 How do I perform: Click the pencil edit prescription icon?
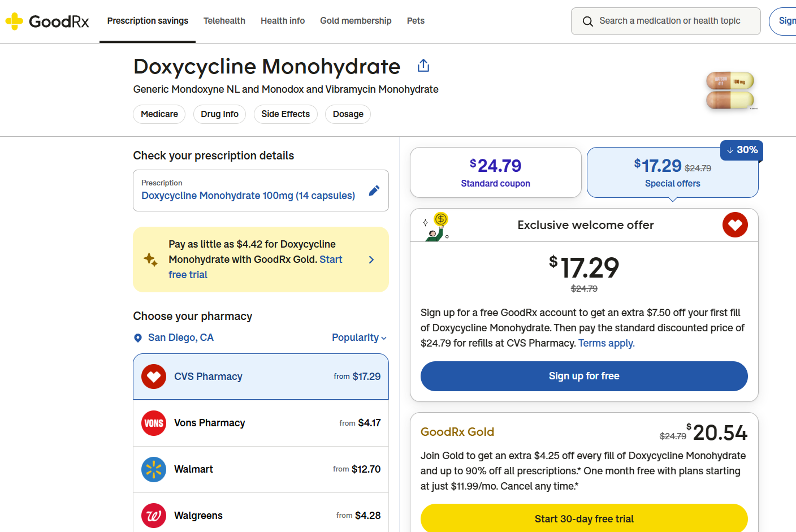(x=374, y=191)
